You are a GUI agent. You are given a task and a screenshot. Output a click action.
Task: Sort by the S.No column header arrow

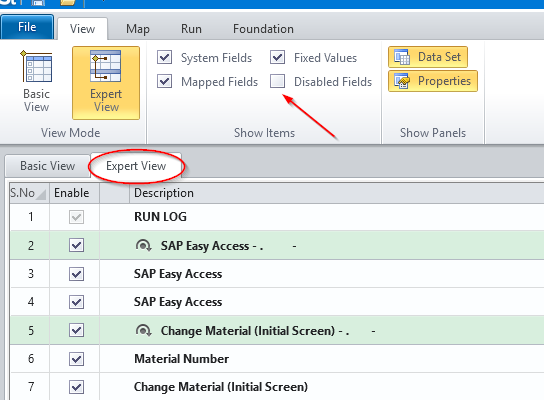[41, 194]
